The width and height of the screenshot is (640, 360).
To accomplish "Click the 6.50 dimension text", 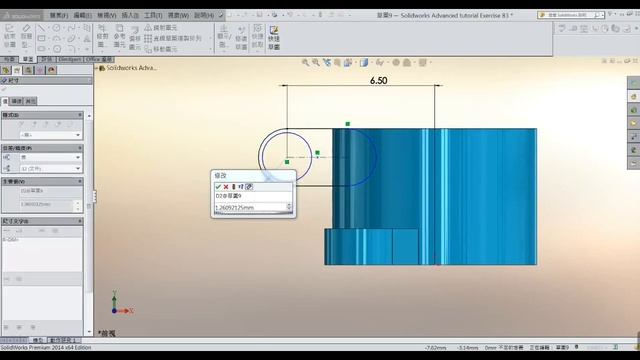I will [x=378, y=80].
